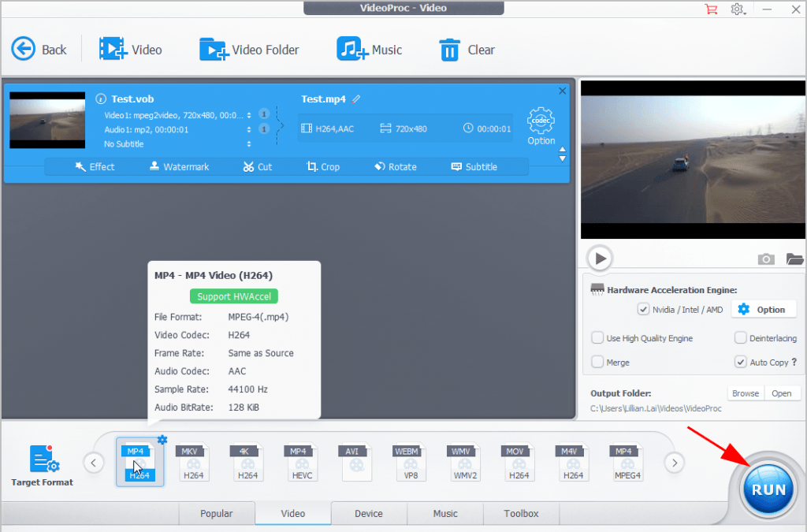Select WEBM VP8 format
The width and height of the screenshot is (807, 532).
(x=410, y=463)
